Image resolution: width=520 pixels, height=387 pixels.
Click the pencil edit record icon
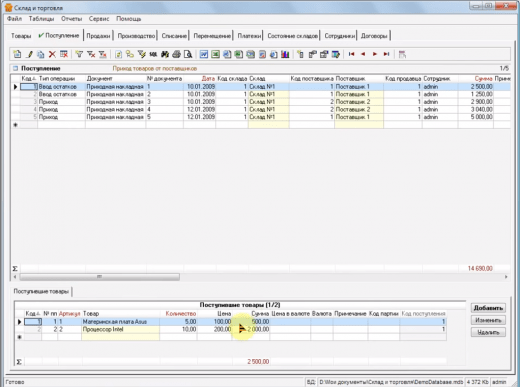pyautogui.click(x=29, y=54)
